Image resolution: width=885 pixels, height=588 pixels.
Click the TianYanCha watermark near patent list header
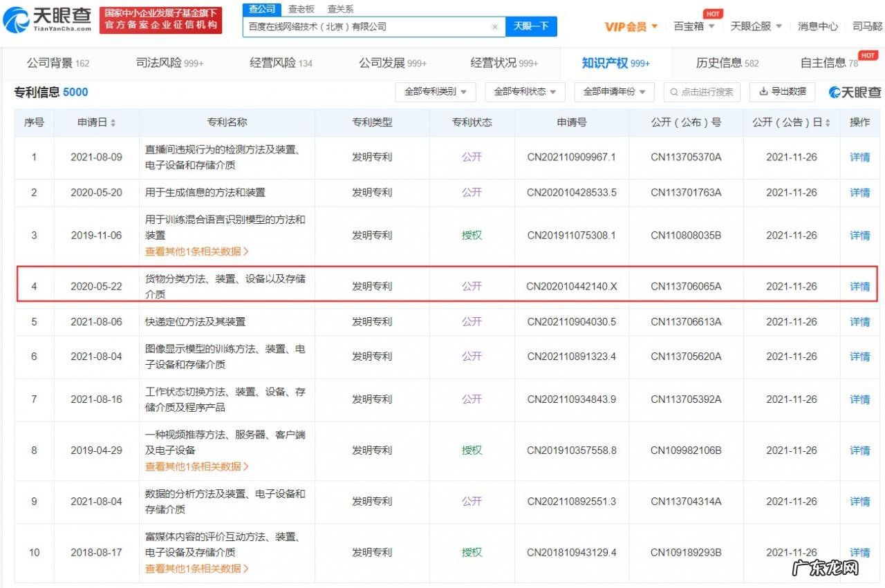[x=855, y=92]
